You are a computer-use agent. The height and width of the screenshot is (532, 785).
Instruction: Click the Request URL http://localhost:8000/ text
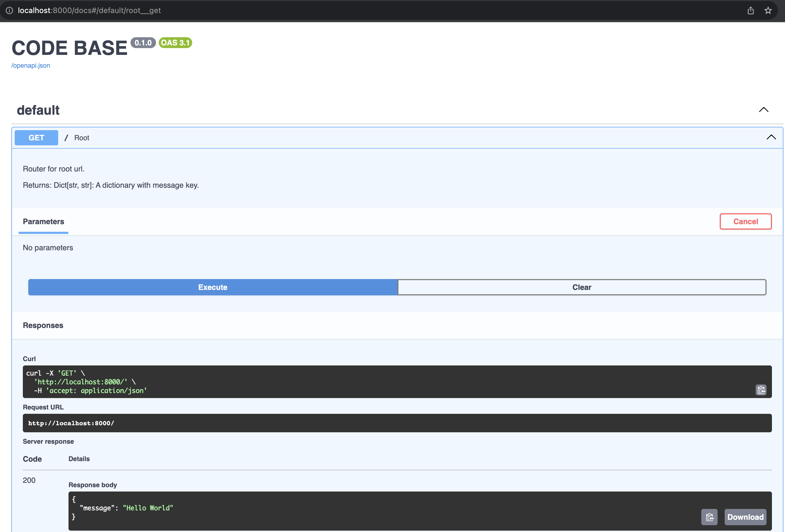[x=71, y=423]
